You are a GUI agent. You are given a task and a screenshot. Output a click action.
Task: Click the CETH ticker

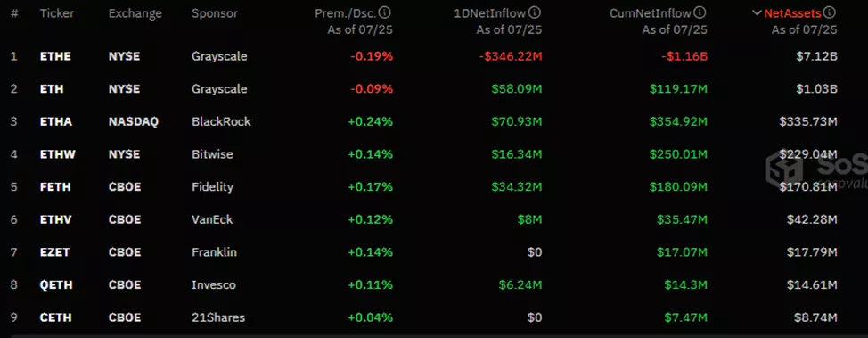pos(55,317)
